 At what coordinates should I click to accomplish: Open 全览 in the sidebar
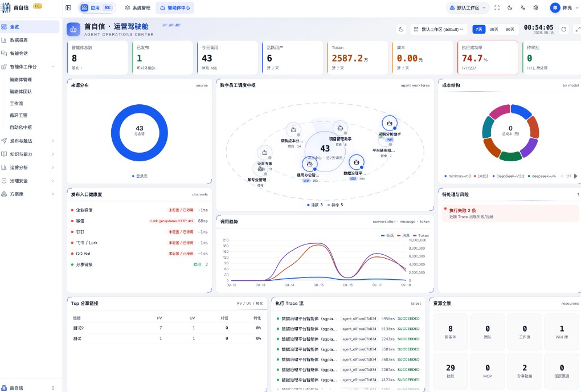coord(30,27)
